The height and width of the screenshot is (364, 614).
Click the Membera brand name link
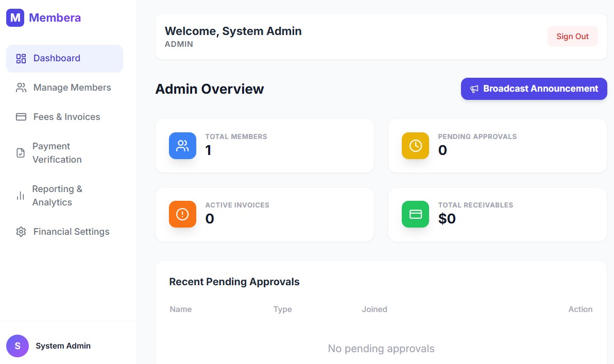pyautogui.click(x=55, y=18)
